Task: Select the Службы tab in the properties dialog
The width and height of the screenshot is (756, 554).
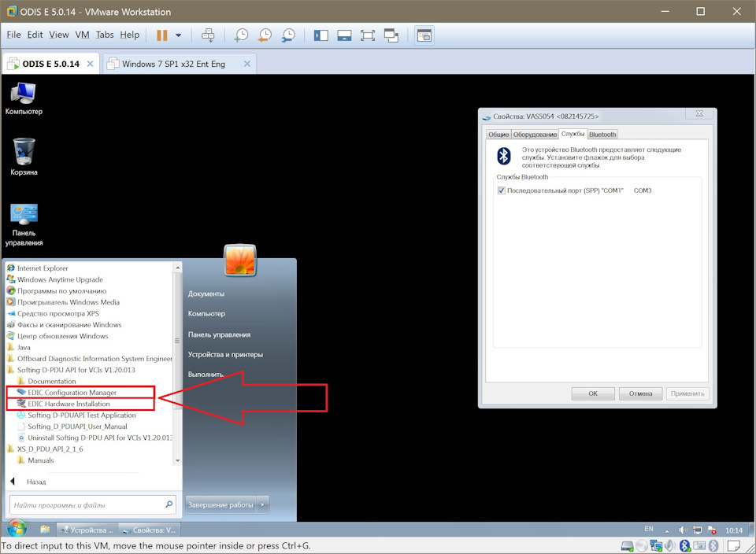Action: pos(573,134)
